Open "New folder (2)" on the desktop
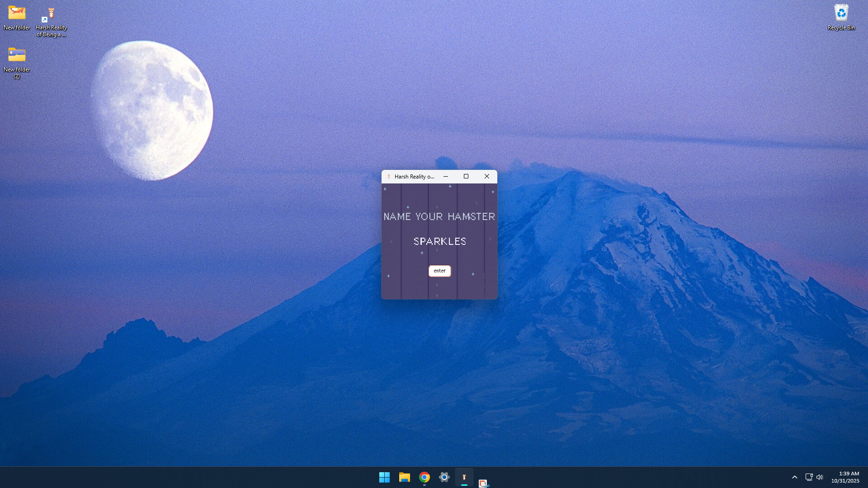Viewport: 868px width, 488px height. pyautogui.click(x=17, y=54)
